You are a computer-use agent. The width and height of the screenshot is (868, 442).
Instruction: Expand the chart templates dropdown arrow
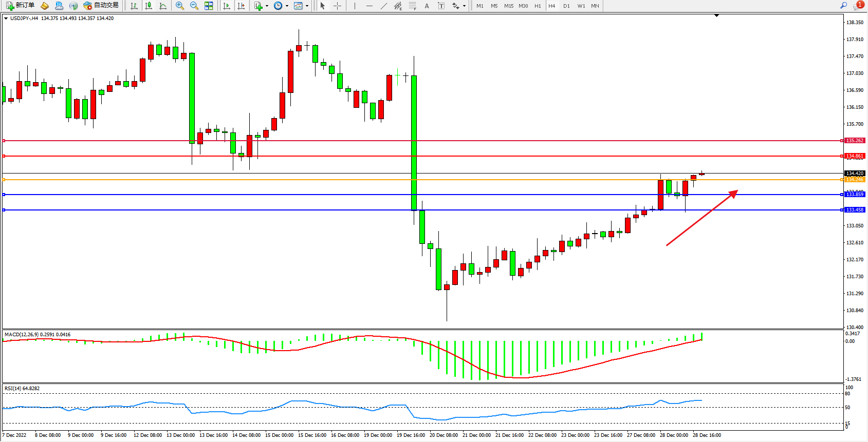[x=307, y=6]
